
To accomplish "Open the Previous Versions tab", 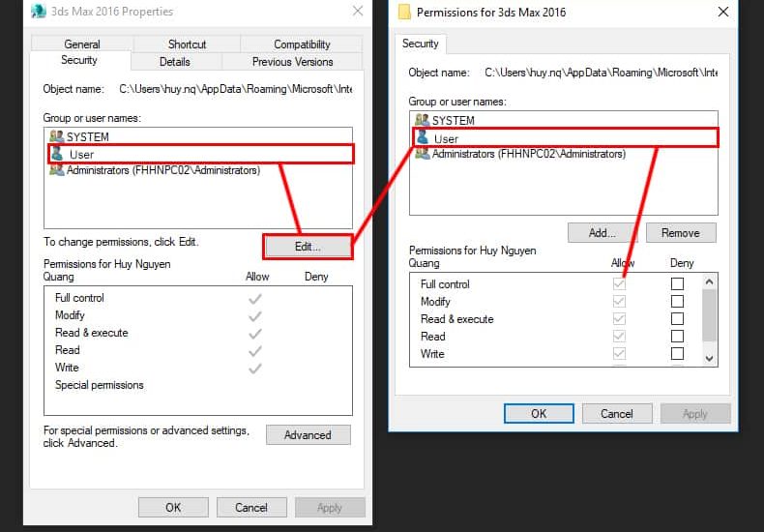I will (x=292, y=62).
